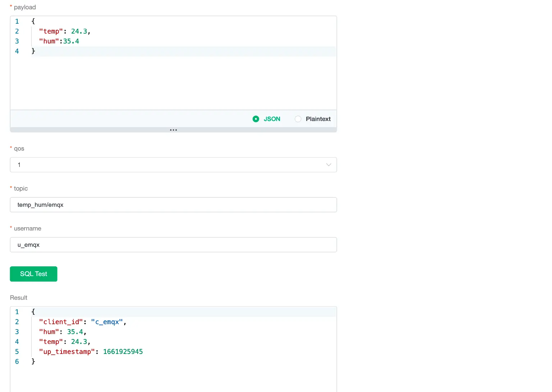
Task: Select the topic text temp_hum/emqx
Action: pyautogui.click(x=40, y=205)
